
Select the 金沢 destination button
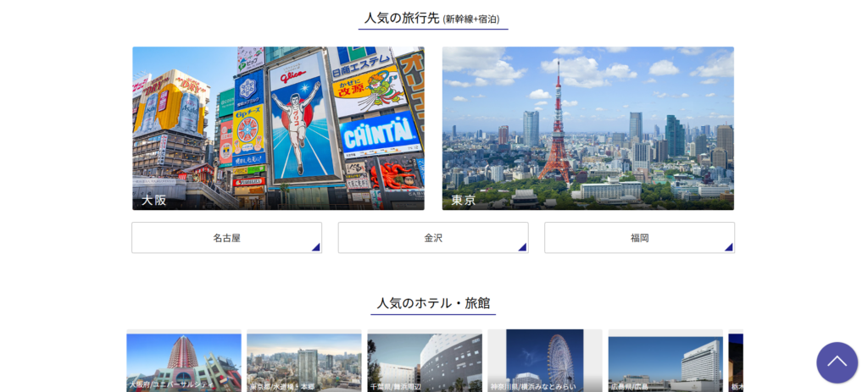[433, 238]
